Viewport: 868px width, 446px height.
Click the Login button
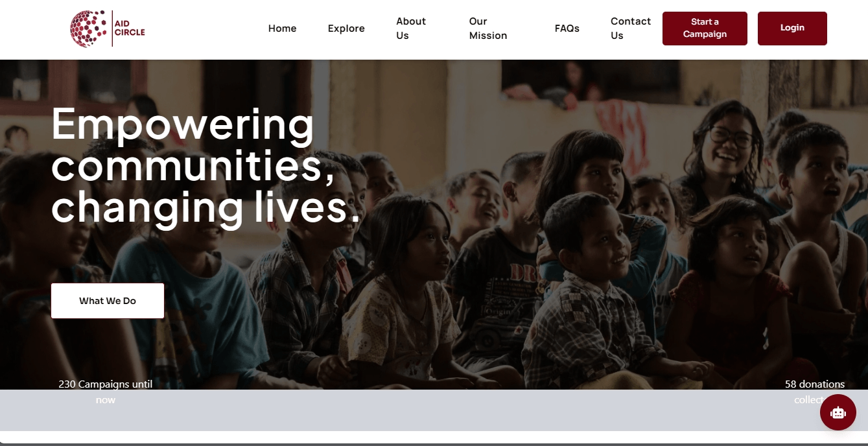792,29
